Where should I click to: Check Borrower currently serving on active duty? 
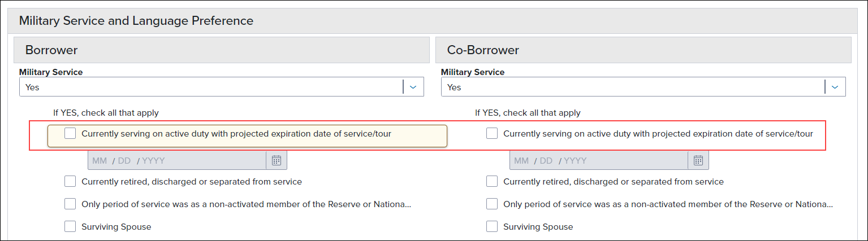pyautogui.click(x=70, y=134)
